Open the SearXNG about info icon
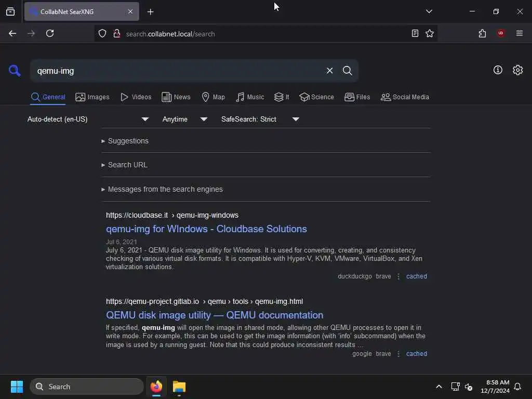The width and height of the screenshot is (532, 399). tap(498, 70)
